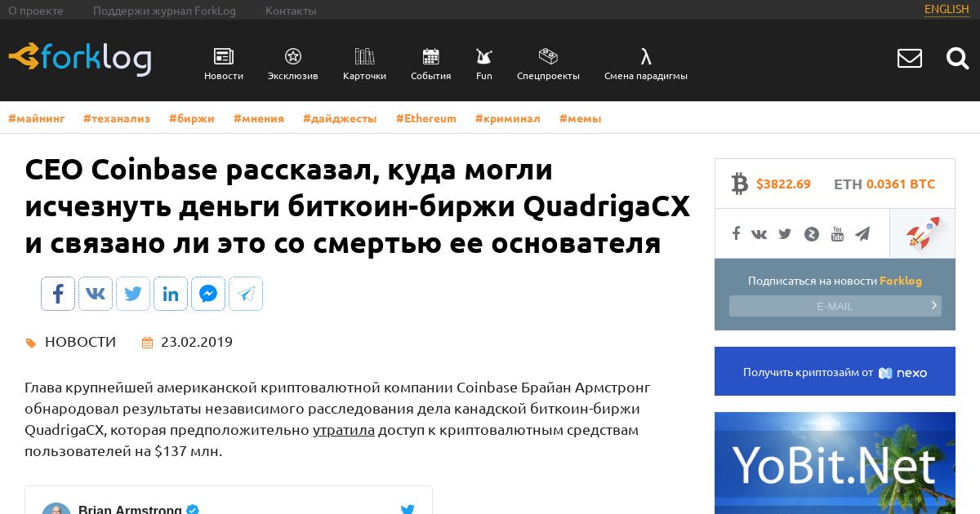Share the article via Telegram
980x514 pixels.
click(x=246, y=294)
